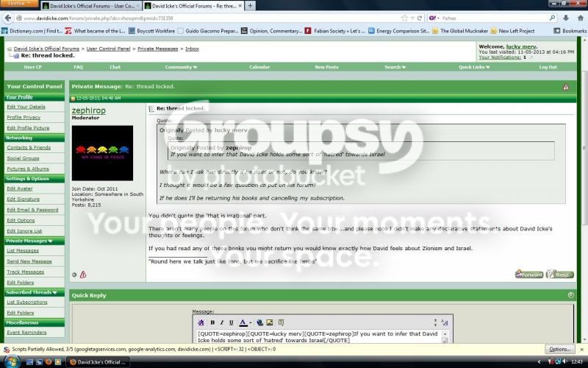Open 'Track Messages' in the sidebar
Viewport: 588px width, 368px height.
(x=26, y=272)
